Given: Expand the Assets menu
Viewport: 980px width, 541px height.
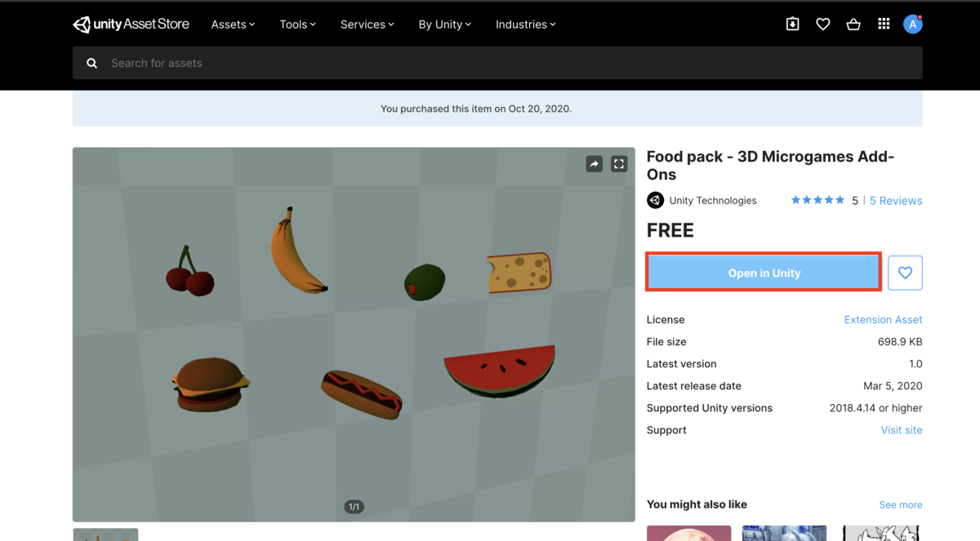Looking at the screenshot, I should pyautogui.click(x=233, y=24).
